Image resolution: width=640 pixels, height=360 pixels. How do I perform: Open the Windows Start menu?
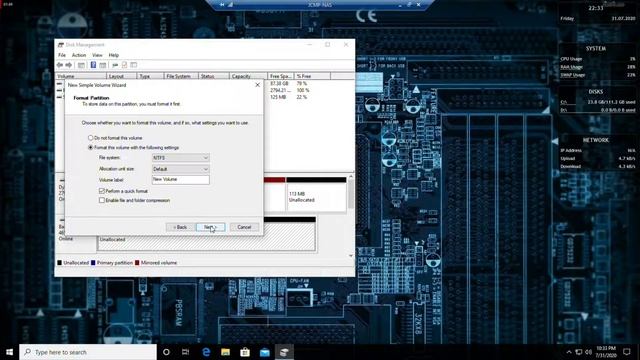coord(9,352)
